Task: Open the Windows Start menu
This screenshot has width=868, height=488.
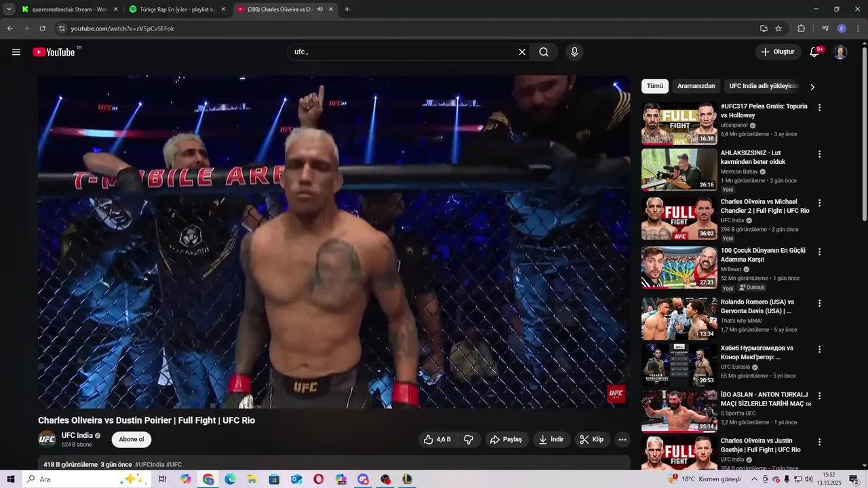Action: click(11, 479)
